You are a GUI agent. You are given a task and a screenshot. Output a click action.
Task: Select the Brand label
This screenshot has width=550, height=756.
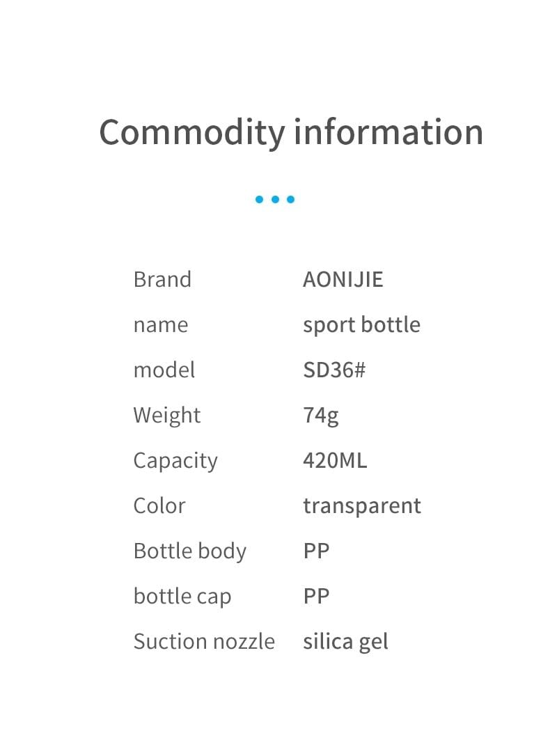coord(162,280)
